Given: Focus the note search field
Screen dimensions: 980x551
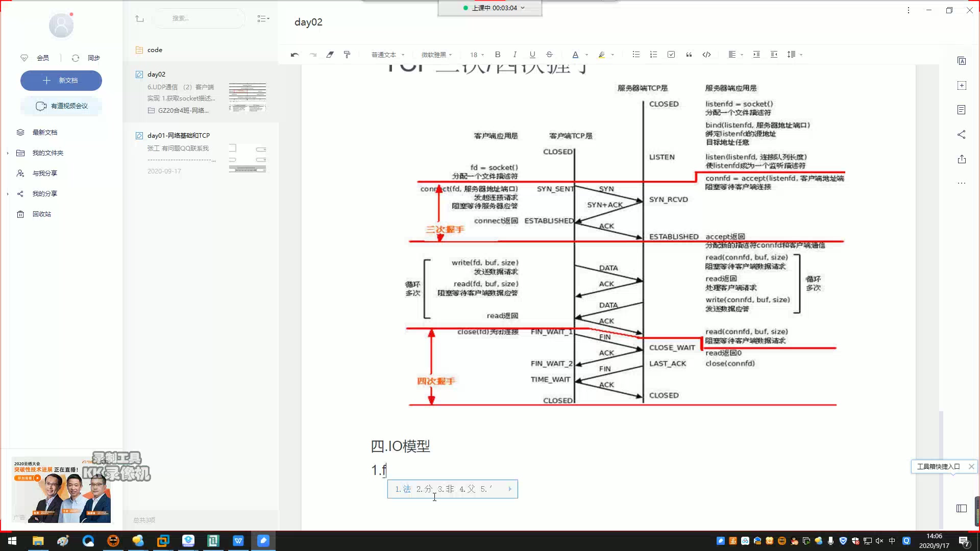Looking at the screenshot, I should click(x=199, y=18).
